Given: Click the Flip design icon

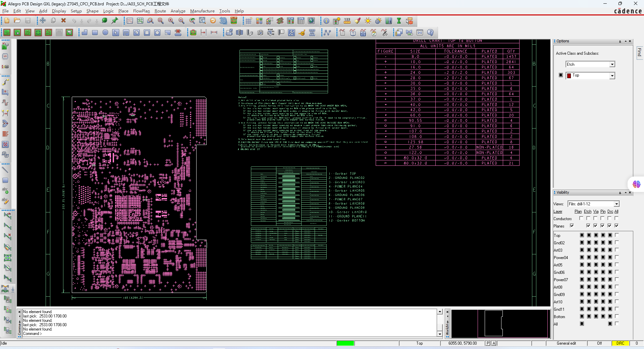Looking at the screenshot, I should pos(234,21).
